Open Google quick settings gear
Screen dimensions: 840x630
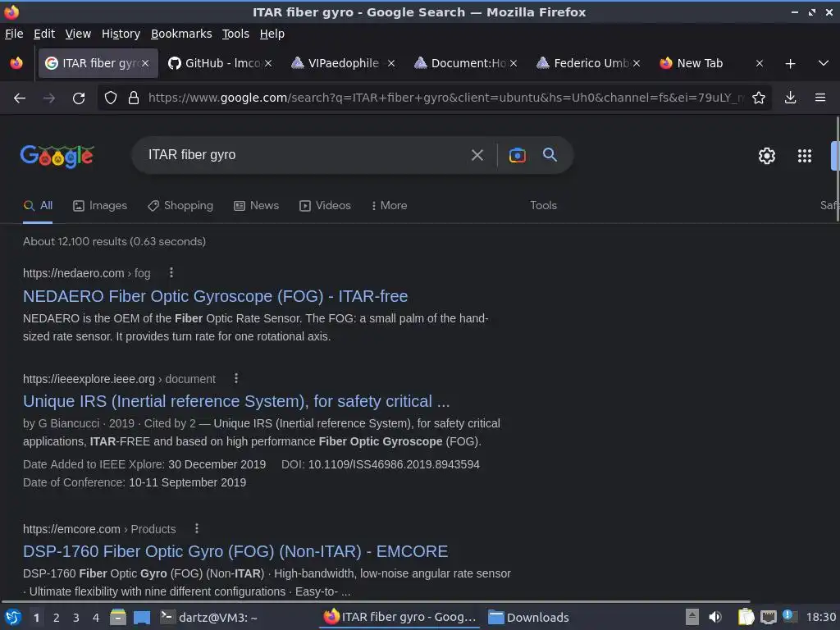click(767, 156)
